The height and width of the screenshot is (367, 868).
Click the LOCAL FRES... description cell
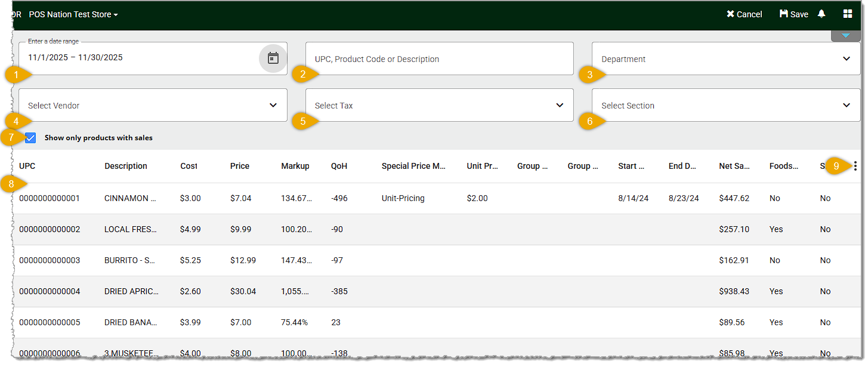point(131,229)
